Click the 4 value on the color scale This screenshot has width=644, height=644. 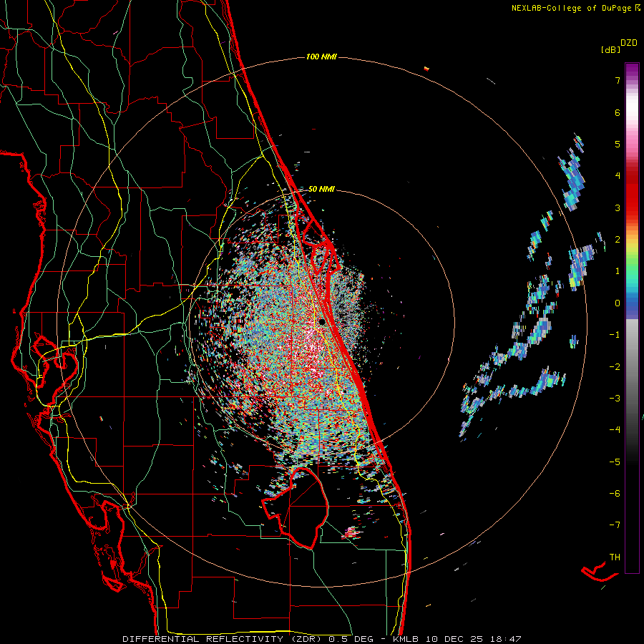[x=618, y=176]
